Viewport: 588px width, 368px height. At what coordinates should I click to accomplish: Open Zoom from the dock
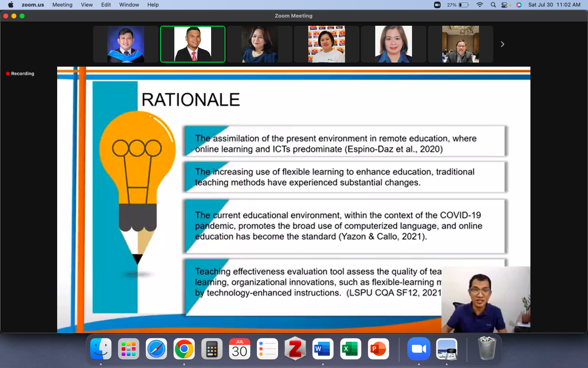pyautogui.click(x=419, y=349)
